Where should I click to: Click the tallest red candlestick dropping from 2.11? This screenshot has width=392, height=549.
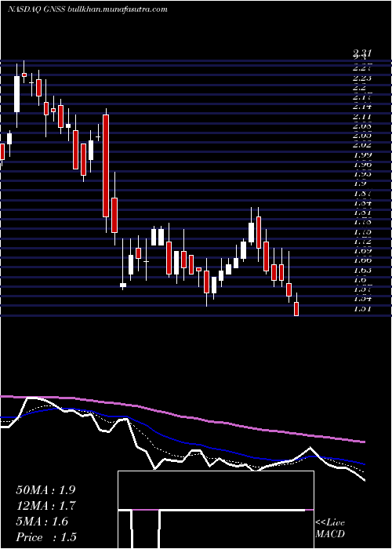pos(106,165)
